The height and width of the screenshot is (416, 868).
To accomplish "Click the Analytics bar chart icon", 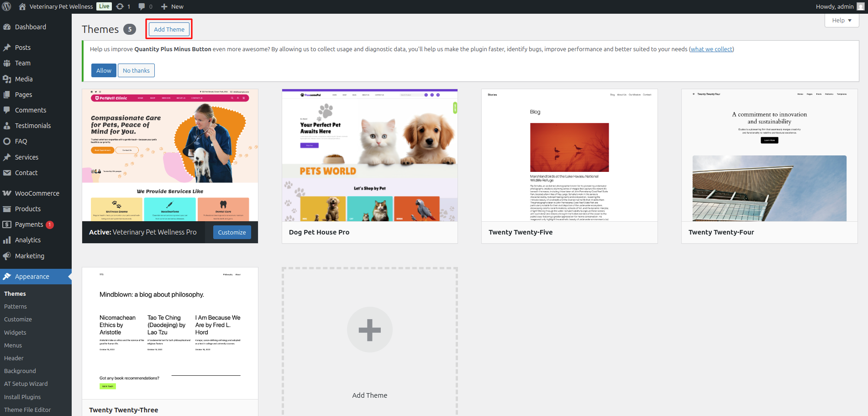I will coord(7,240).
